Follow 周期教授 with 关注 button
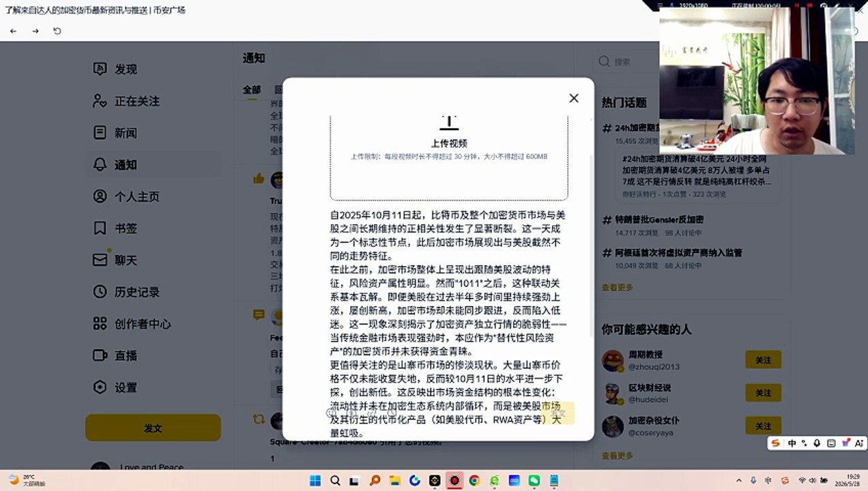Viewport: 868px width, 491px height. pos(763,359)
